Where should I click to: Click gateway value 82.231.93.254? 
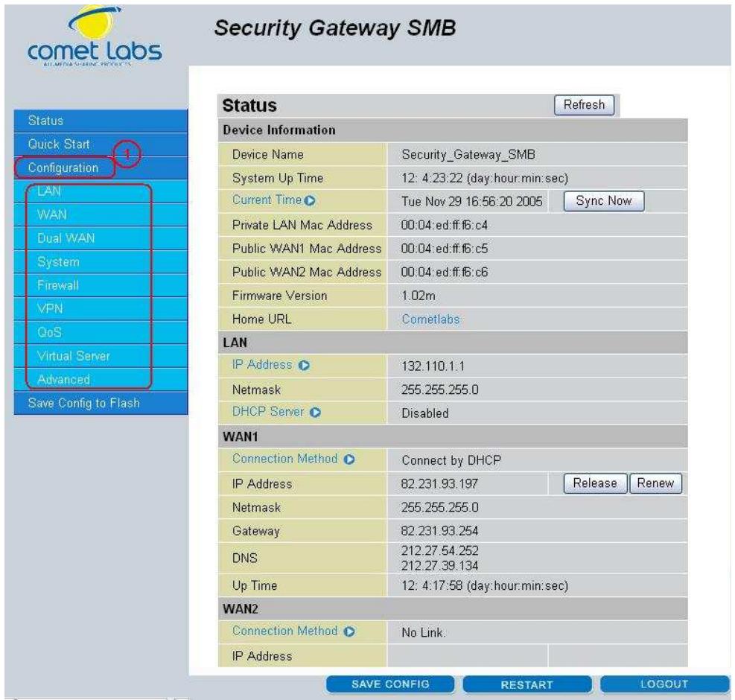click(x=439, y=531)
